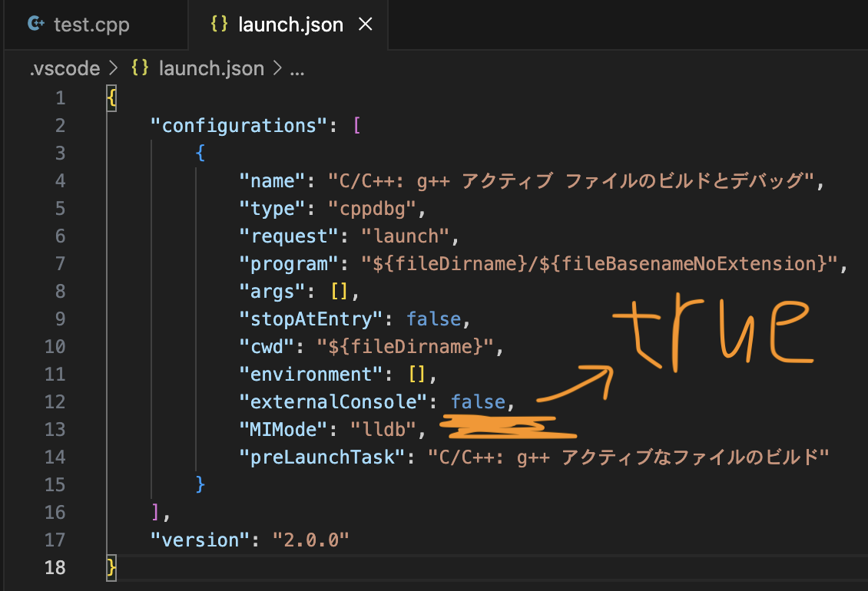Expand the "…" breadcrumb symbol item
This screenshot has height=591, width=868.
tap(297, 68)
